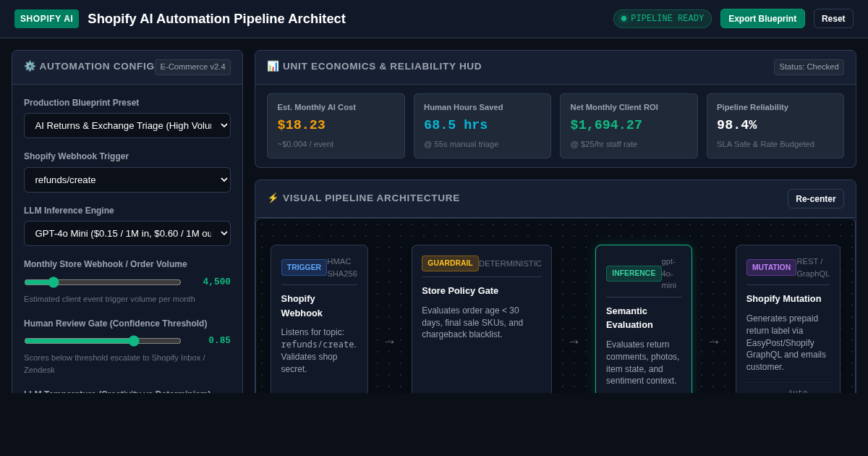The height and width of the screenshot is (456, 868).
Task: Click the 4,500 volume value
Action: (x=216, y=282)
